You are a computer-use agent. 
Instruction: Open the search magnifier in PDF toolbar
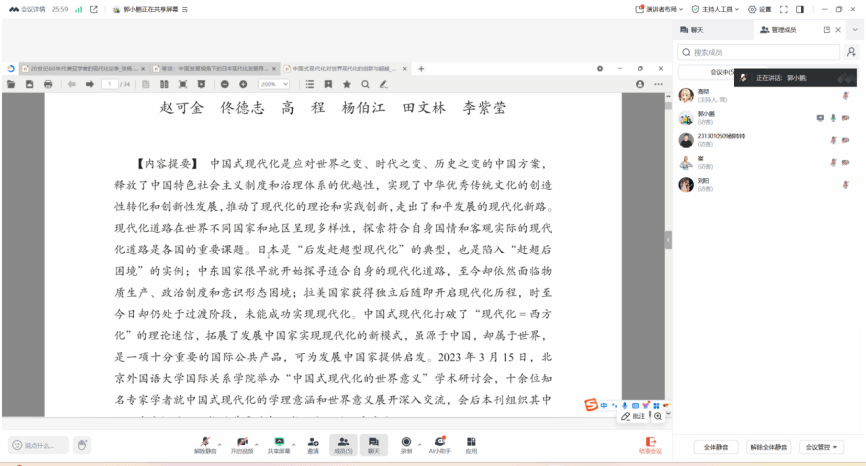click(x=365, y=85)
